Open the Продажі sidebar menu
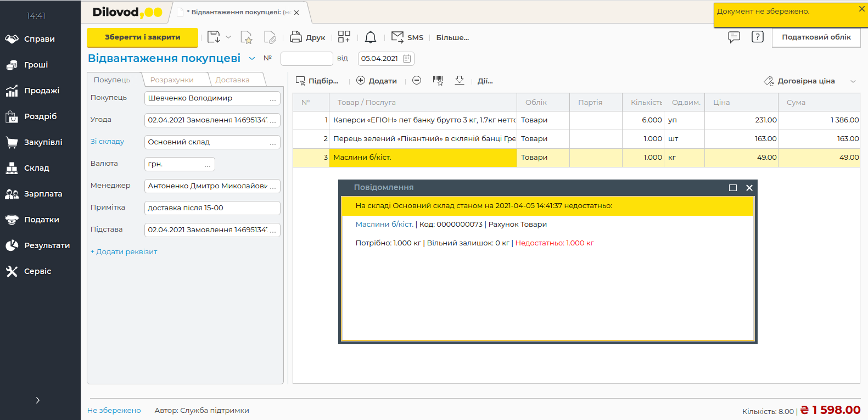The height and width of the screenshot is (420, 868). click(x=41, y=91)
